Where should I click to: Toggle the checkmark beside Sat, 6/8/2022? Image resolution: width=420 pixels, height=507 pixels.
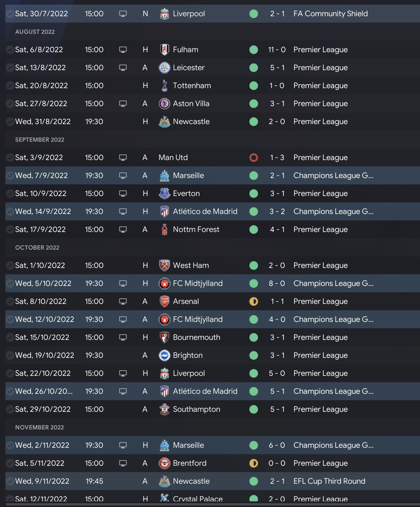coord(10,50)
